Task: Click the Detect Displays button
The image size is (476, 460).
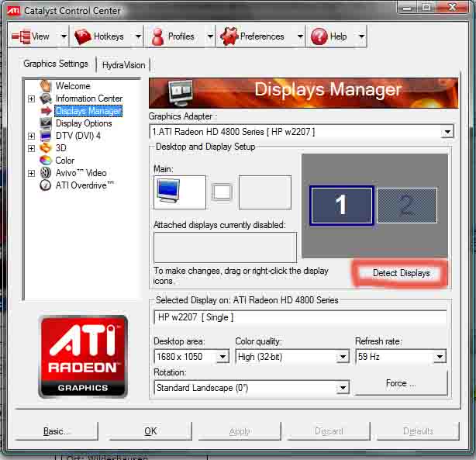Action: [401, 273]
